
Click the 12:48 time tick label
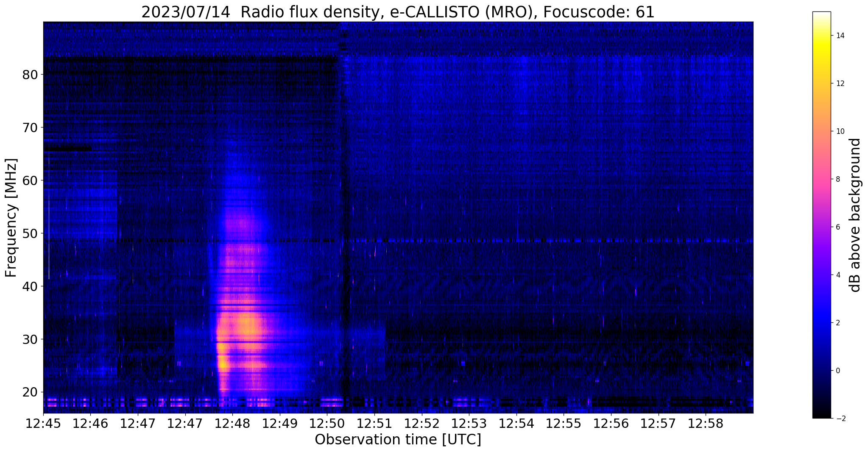[232, 424]
